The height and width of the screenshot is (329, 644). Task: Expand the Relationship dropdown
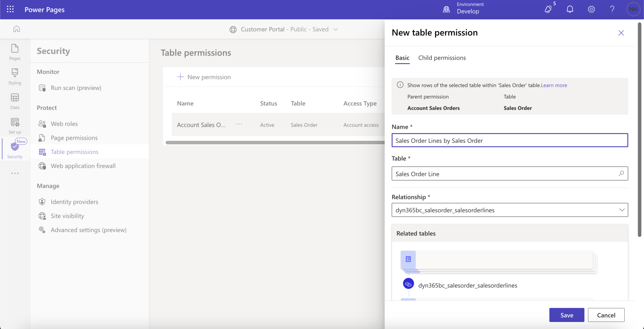click(622, 210)
